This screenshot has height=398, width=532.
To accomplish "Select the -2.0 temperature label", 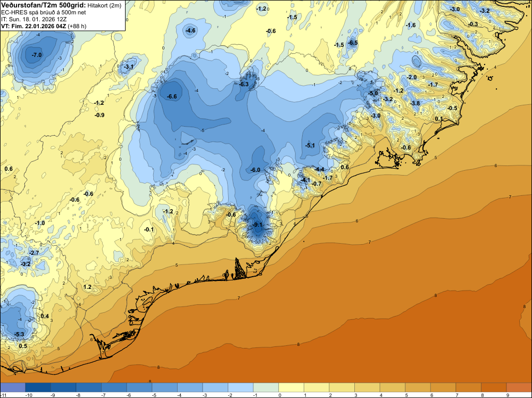I will 412,77.
